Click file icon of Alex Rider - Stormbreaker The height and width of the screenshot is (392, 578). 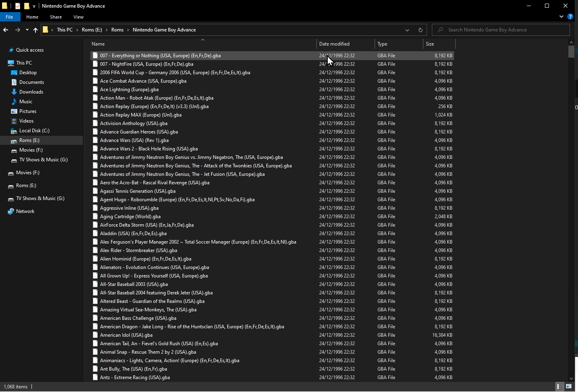point(95,250)
